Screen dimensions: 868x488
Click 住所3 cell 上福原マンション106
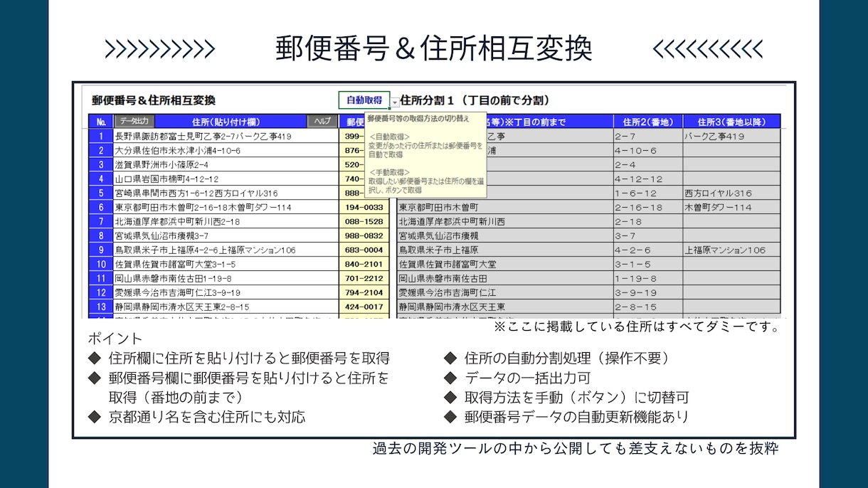(x=731, y=250)
